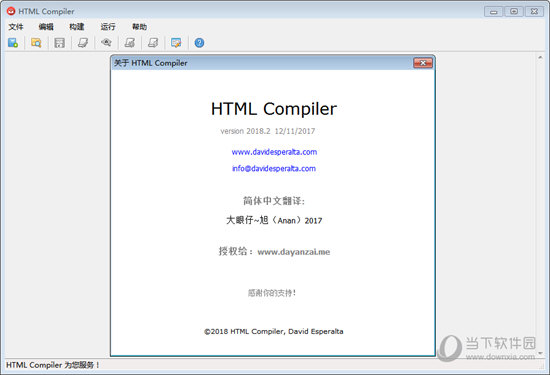Screen dimensions: 550x375
Task: Close the HTML Compiler main window
Action: point(534,12)
